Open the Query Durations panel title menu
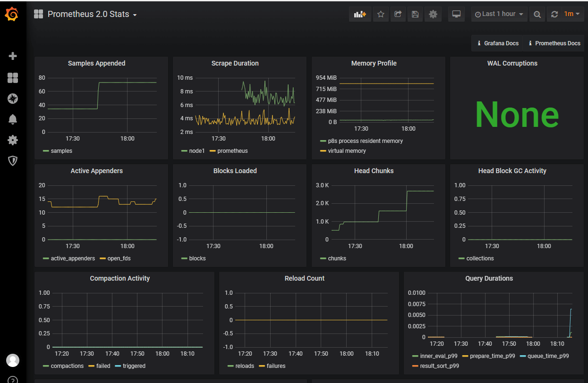This screenshot has width=588, height=383. tap(489, 278)
